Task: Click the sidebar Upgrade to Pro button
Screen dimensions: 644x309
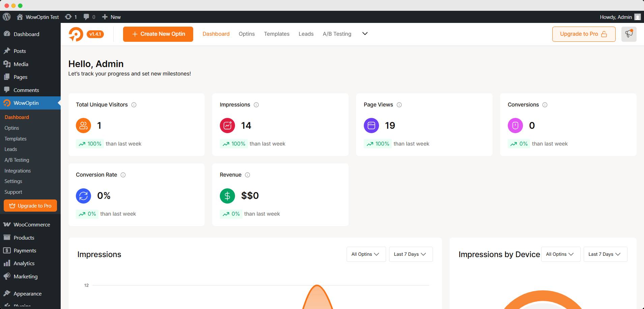Action: (x=30, y=206)
